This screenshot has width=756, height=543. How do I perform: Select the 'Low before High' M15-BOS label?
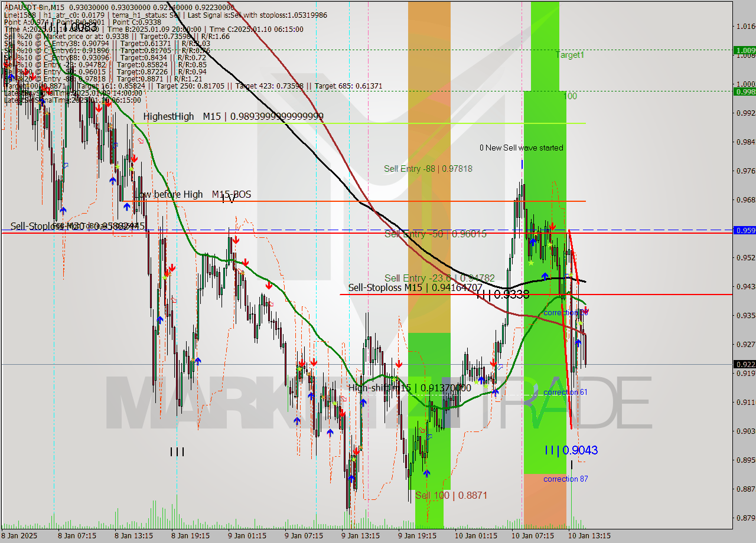click(192, 194)
